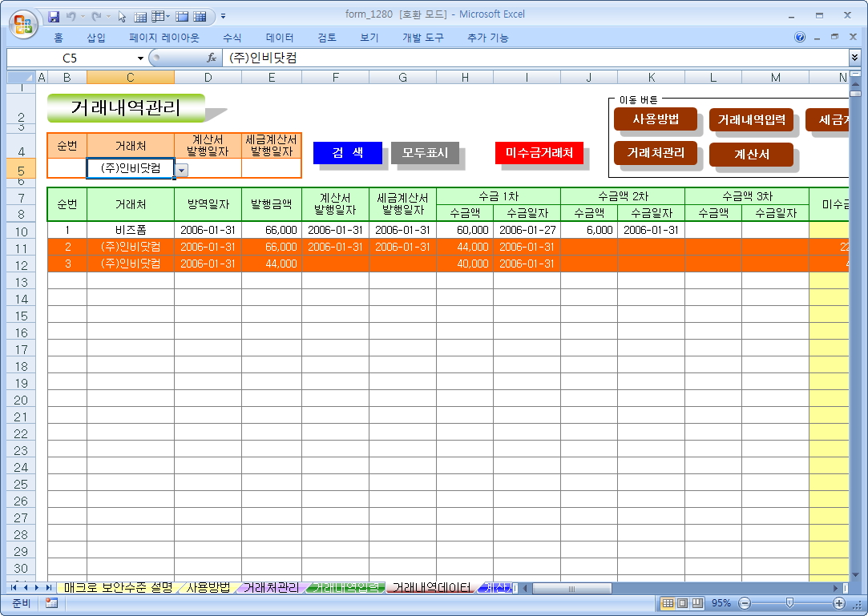
Task: Click the fx insert function icon
Action: pyautogui.click(x=212, y=58)
